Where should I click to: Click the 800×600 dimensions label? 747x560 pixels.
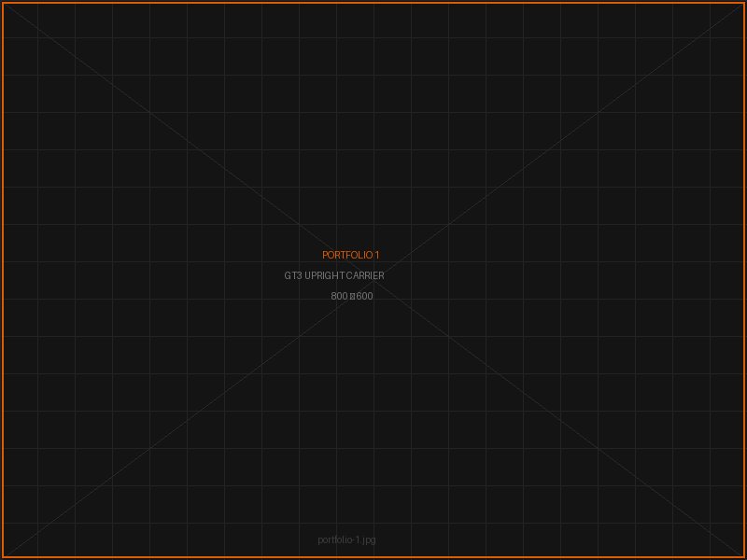(352, 296)
